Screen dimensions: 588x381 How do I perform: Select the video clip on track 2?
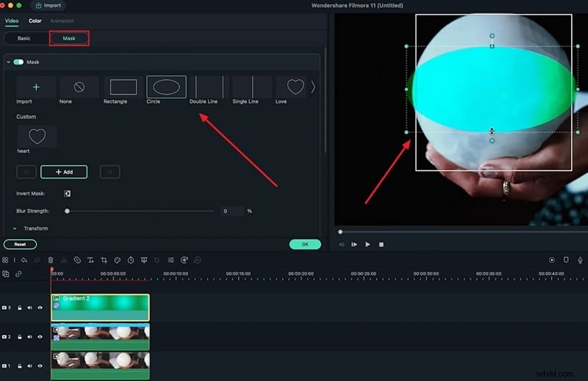tap(100, 337)
